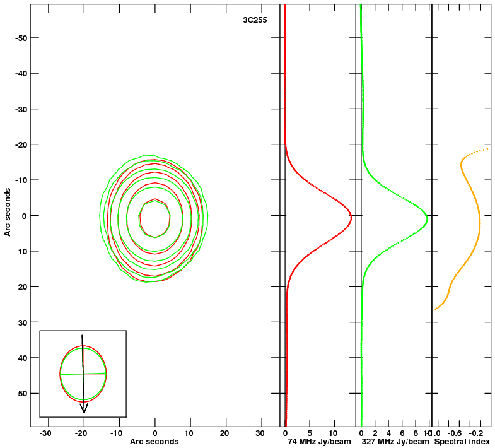Select the -10 tick label on horizontal arcsecond axis
The image size is (495, 448).
coord(116,433)
